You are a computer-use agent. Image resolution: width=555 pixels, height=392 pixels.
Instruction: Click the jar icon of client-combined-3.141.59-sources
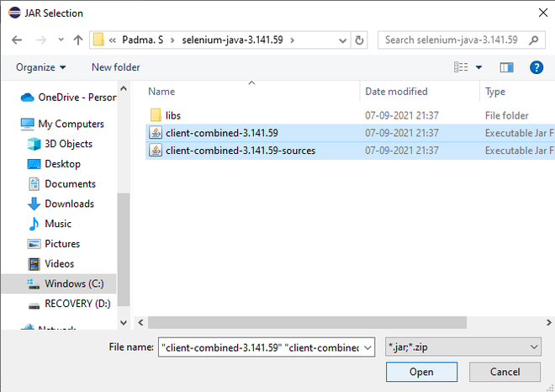(x=156, y=150)
